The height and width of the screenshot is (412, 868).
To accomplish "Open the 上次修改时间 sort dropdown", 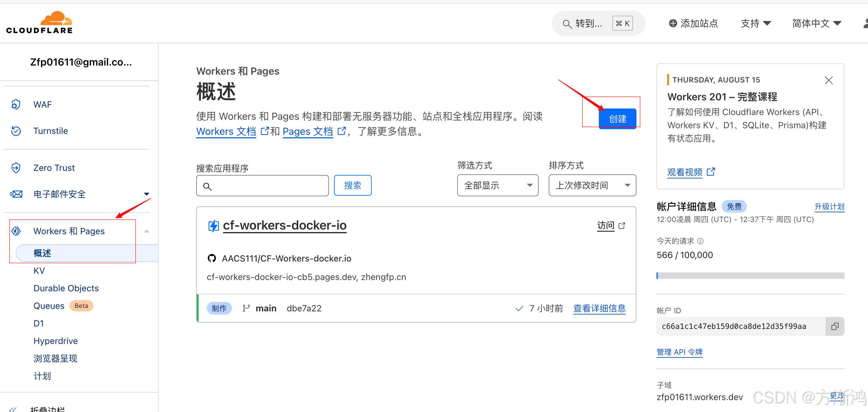I will (592, 185).
